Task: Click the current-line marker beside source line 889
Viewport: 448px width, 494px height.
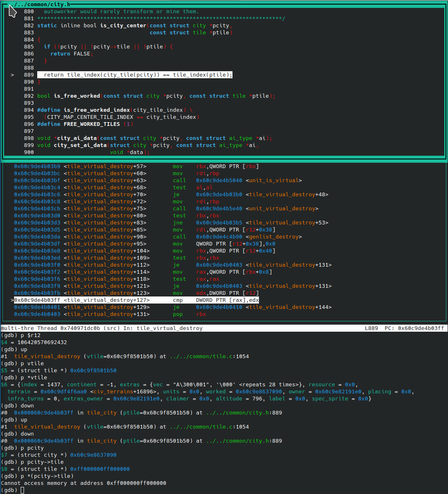Action: (12, 75)
